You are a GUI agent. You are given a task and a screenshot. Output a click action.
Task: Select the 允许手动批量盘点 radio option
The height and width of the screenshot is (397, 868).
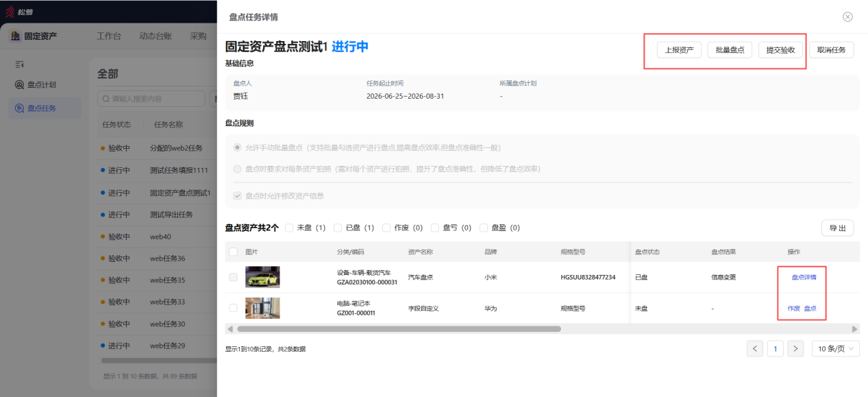(237, 147)
